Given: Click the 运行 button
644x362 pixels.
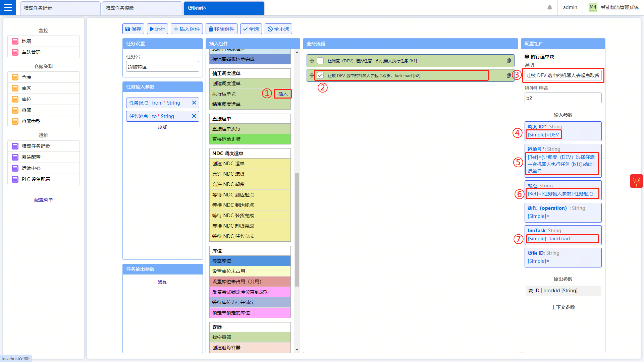Looking at the screenshot, I should [157, 29].
